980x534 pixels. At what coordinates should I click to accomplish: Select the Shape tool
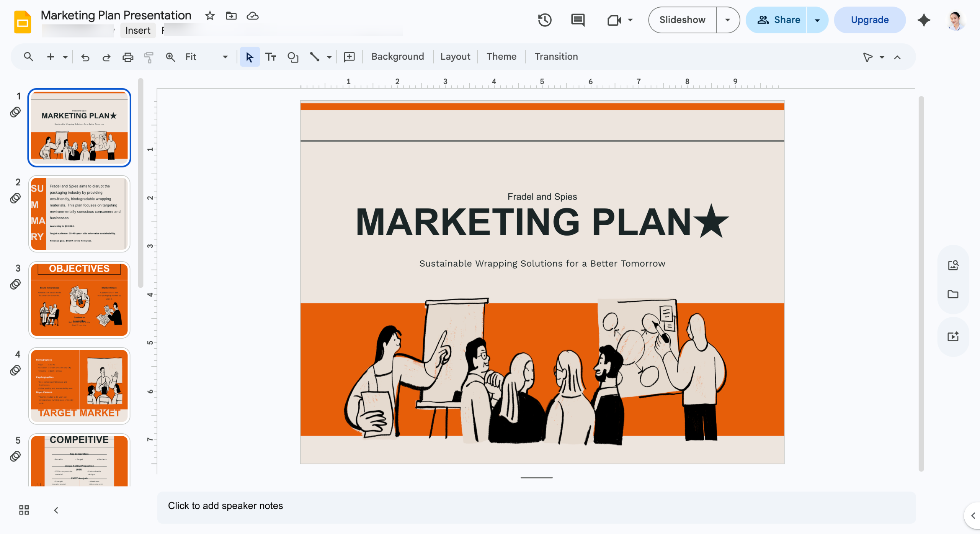(x=293, y=57)
